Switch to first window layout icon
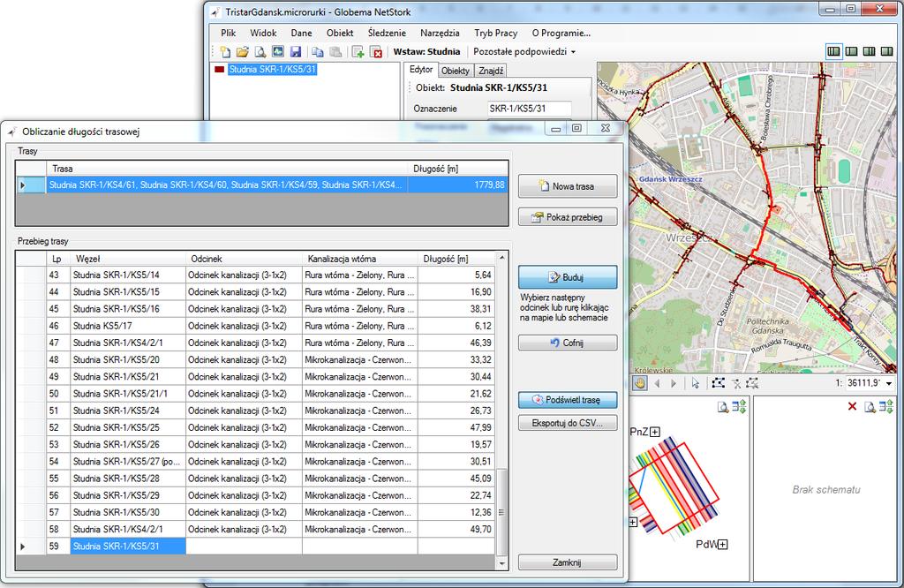 pos(833,51)
